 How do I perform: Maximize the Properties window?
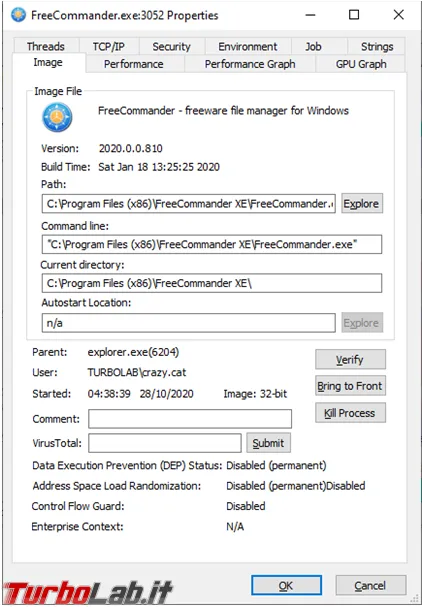(354, 15)
